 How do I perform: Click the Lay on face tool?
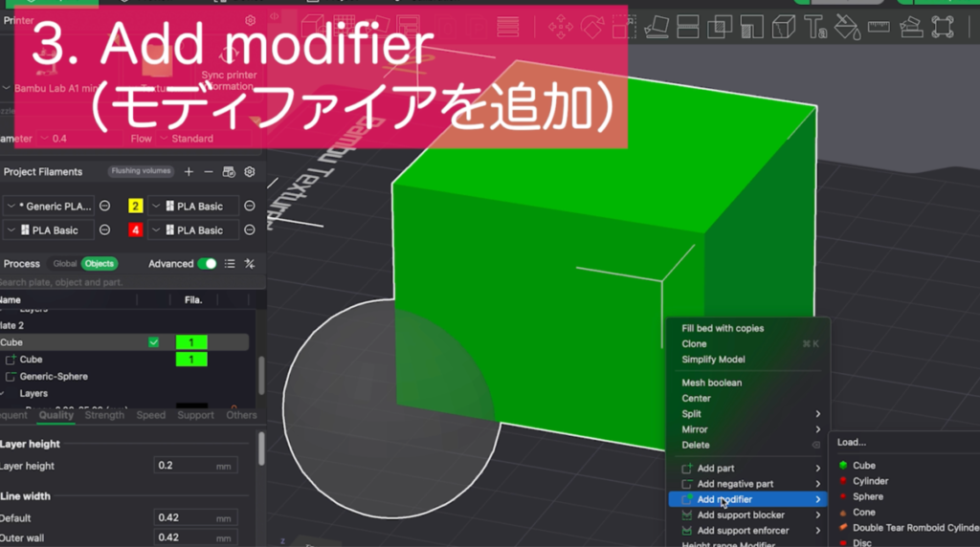pyautogui.click(x=657, y=27)
